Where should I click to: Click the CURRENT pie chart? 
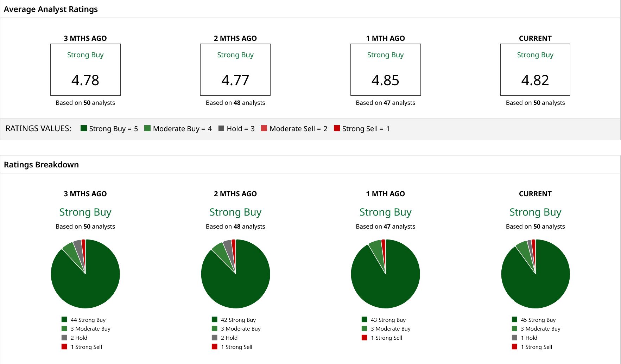tap(536, 274)
